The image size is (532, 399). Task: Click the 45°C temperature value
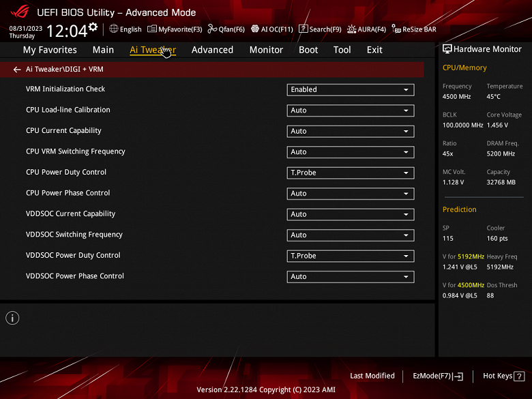pyautogui.click(x=493, y=97)
